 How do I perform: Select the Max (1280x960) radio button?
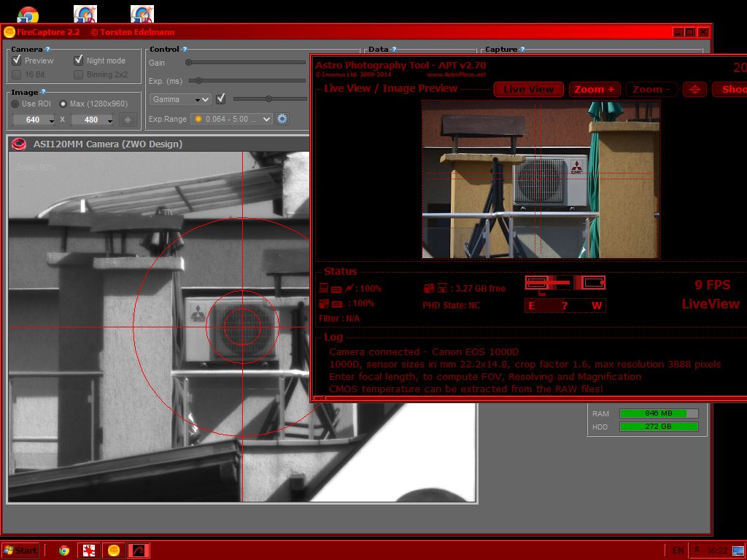pos(63,104)
